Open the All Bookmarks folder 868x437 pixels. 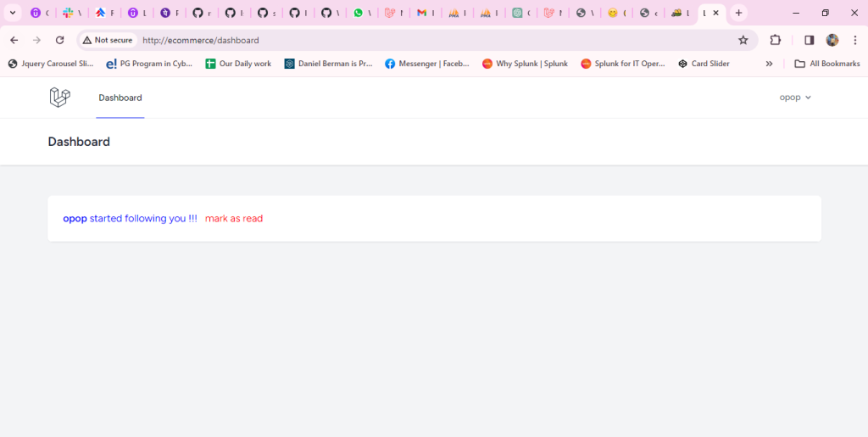coord(827,64)
